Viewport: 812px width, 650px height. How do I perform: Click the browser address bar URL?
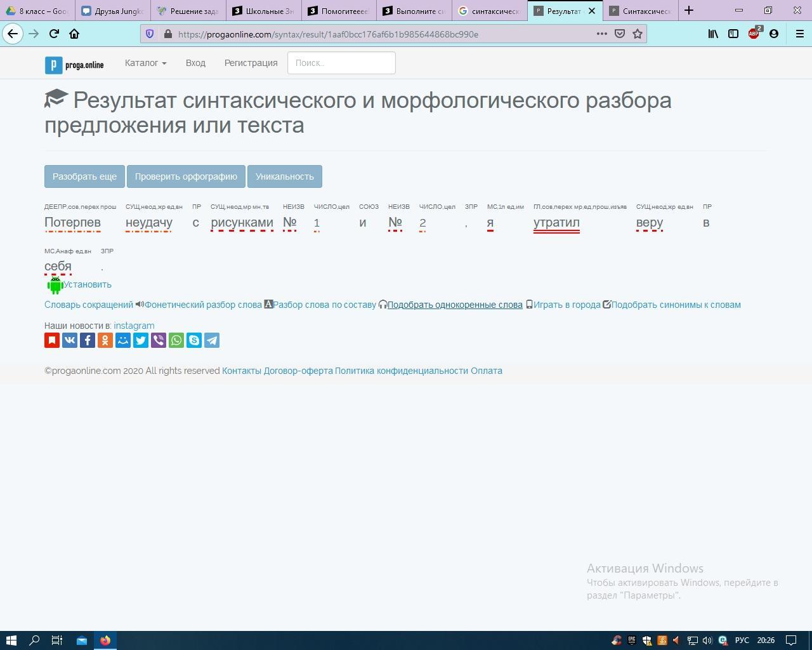tap(328, 34)
